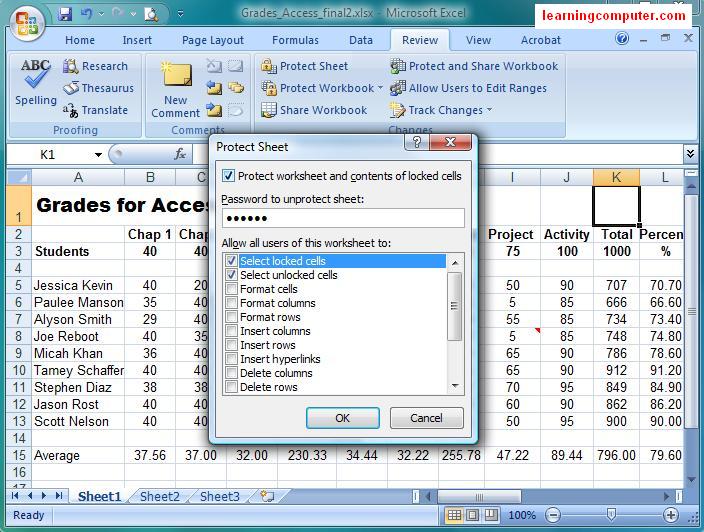Open Allow Users to Edit Ranges
The height and width of the screenshot is (532, 704).
click(x=469, y=88)
